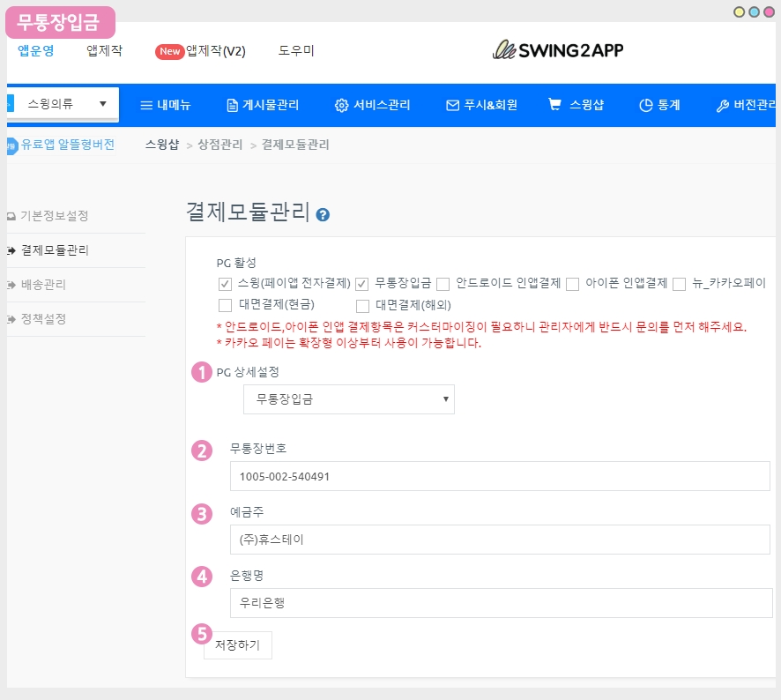Click the pie chart icon of 통계

(x=646, y=105)
